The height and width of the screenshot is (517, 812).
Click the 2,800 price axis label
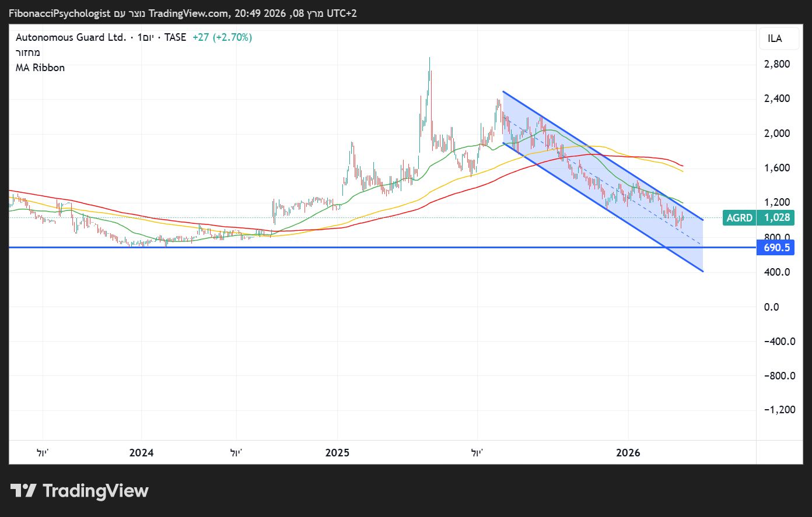(777, 64)
